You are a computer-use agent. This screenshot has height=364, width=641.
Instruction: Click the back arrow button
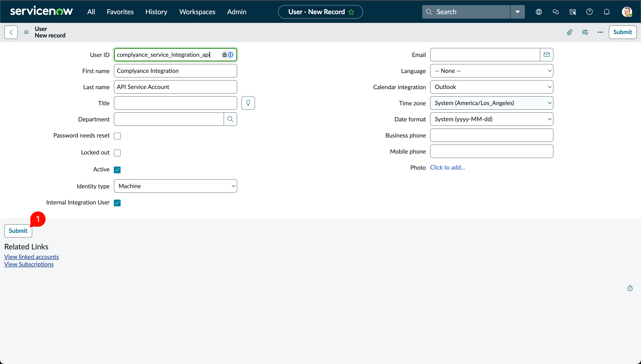coord(11,32)
